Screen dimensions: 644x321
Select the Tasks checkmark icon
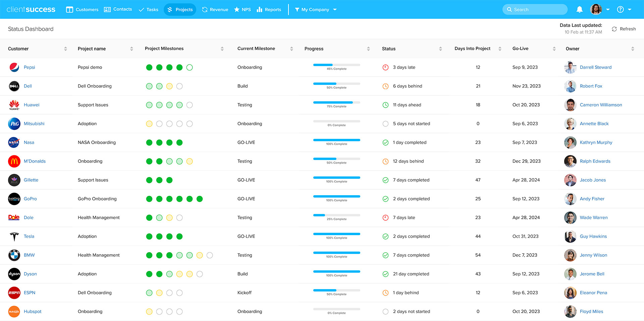point(141,9)
